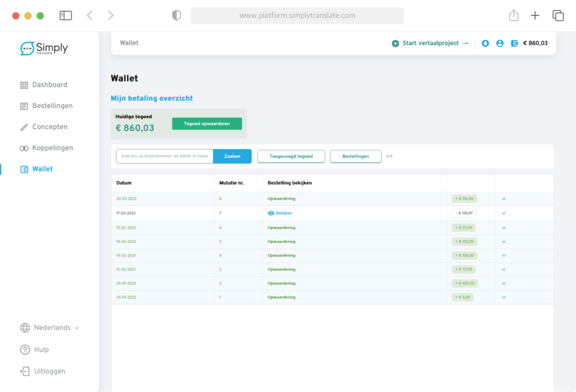
Task: Open Koppelingen in the sidebar
Action: point(52,148)
